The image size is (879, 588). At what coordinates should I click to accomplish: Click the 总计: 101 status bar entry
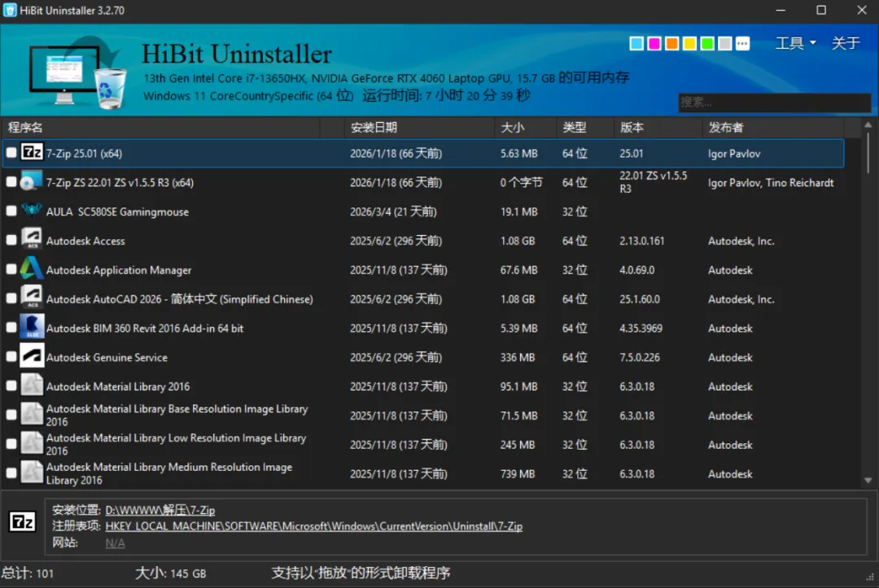click(x=28, y=573)
